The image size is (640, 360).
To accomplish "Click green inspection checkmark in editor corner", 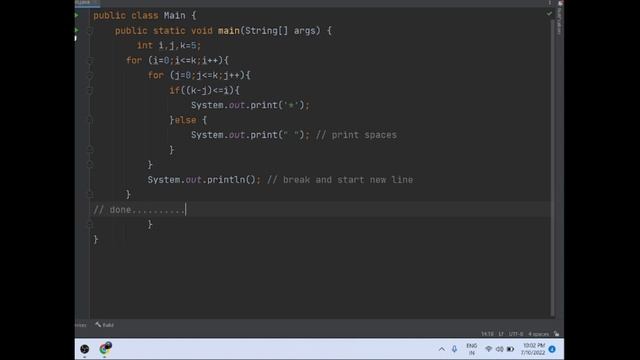I will pos(549,13).
